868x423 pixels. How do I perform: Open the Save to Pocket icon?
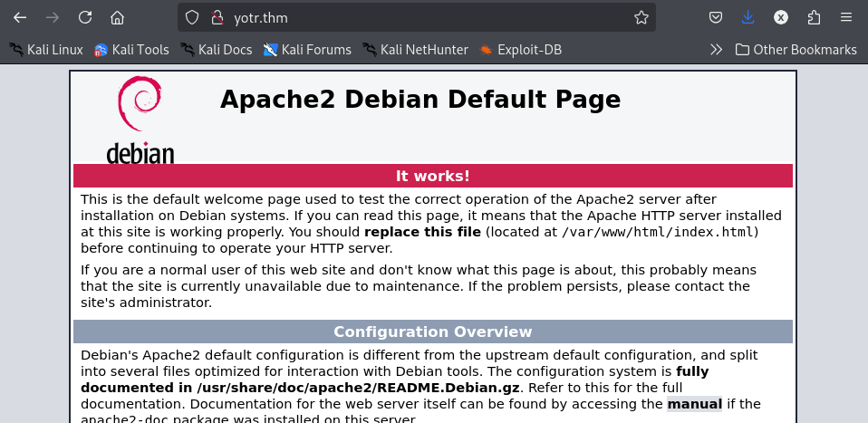point(716,18)
